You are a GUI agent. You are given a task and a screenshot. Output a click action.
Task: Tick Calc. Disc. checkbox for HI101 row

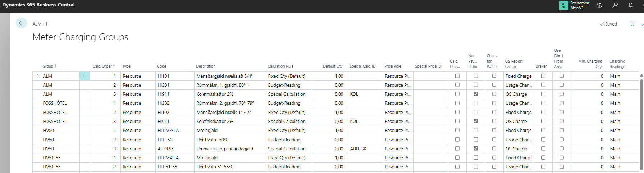point(457,76)
